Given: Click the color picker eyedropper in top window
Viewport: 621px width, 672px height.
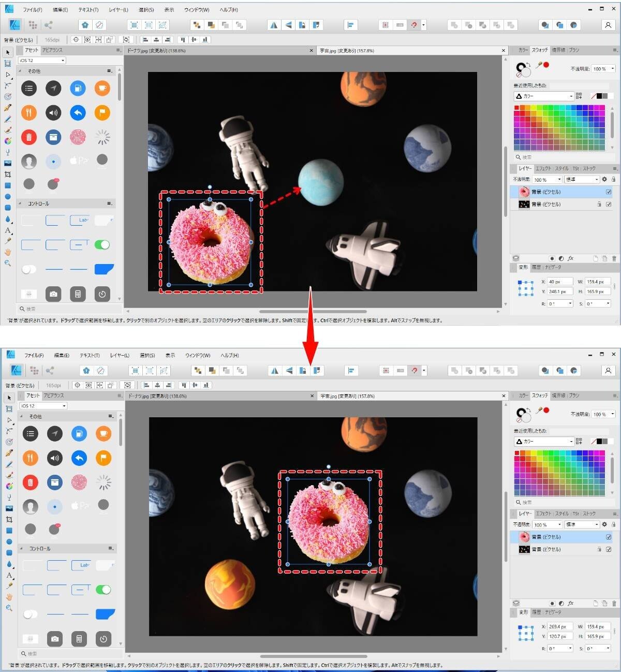Looking at the screenshot, I should click(538, 65).
